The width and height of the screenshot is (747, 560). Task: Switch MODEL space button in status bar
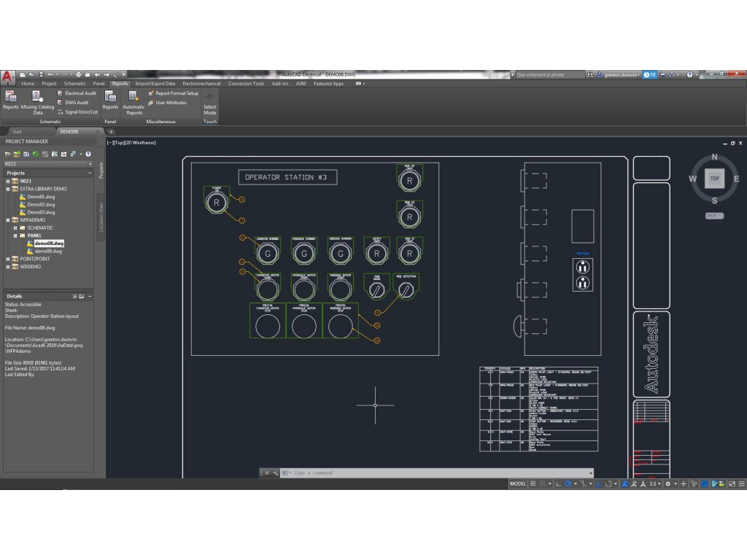point(518,484)
